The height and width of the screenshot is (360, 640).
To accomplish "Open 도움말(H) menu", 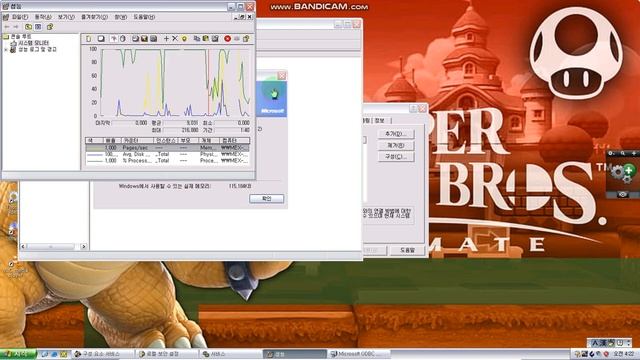I will click(144, 17).
